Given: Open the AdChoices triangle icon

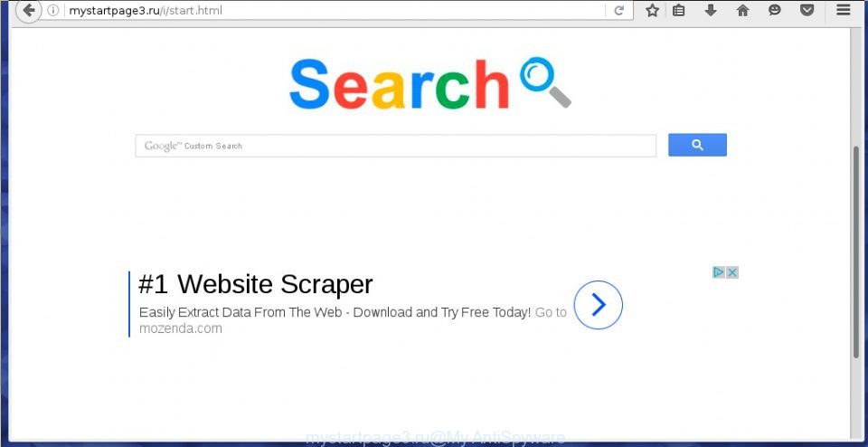Looking at the screenshot, I should coord(719,272).
